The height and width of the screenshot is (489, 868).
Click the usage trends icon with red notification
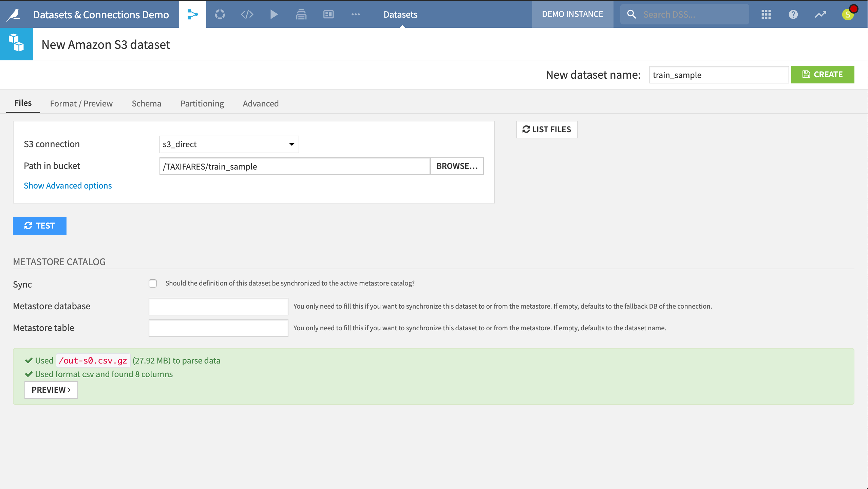click(820, 14)
